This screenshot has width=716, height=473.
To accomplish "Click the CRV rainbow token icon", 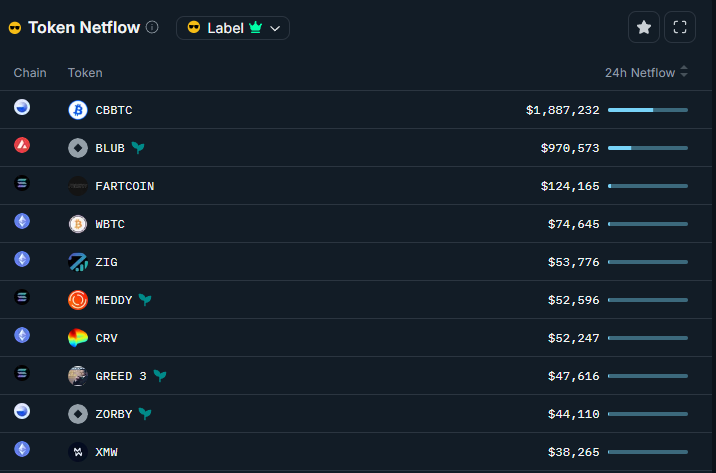I will click(x=78, y=338).
